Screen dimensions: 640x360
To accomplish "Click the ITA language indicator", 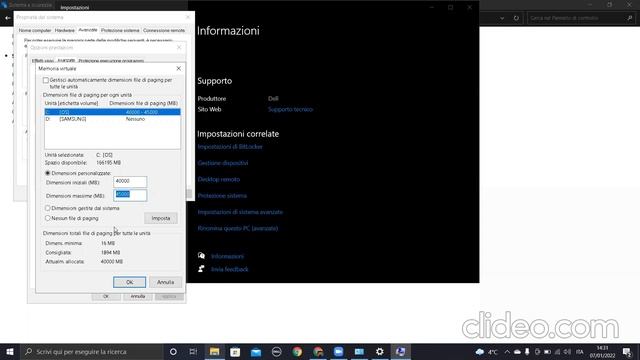I will coord(580,351).
